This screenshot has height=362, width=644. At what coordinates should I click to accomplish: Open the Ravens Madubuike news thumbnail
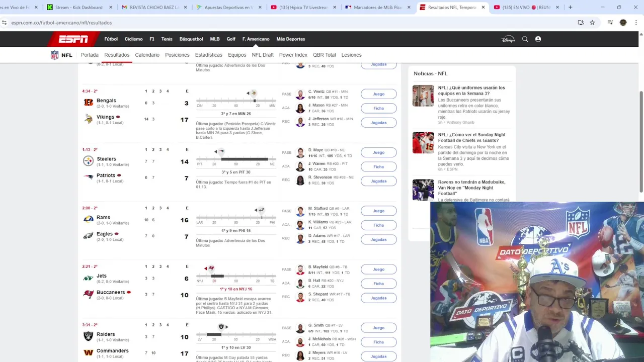click(423, 190)
